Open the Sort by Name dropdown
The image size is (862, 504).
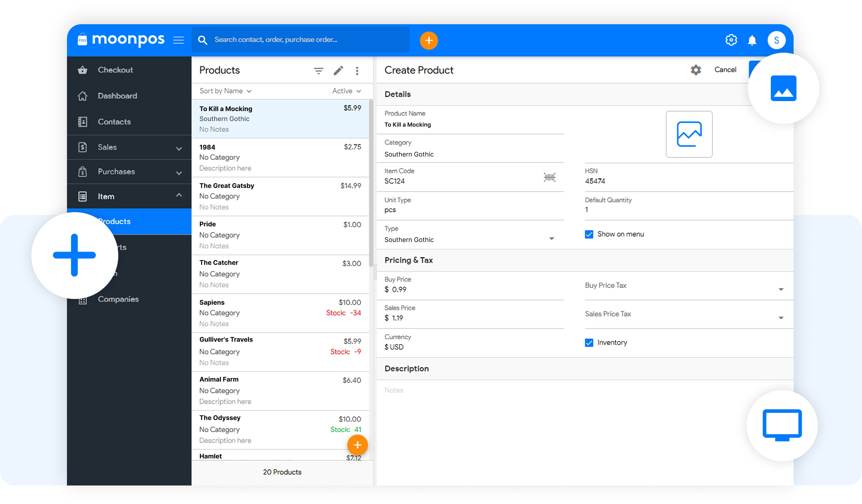(225, 91)
